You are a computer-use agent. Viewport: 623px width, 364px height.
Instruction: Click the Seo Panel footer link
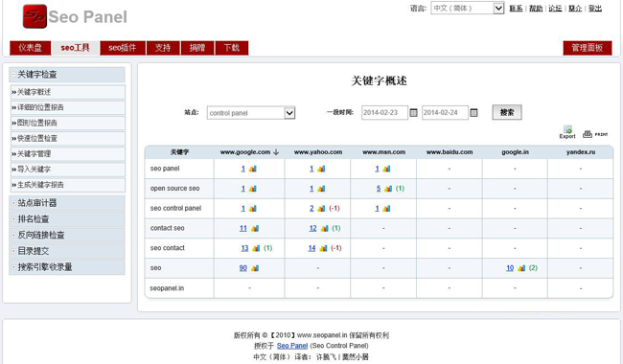(292, 346)
